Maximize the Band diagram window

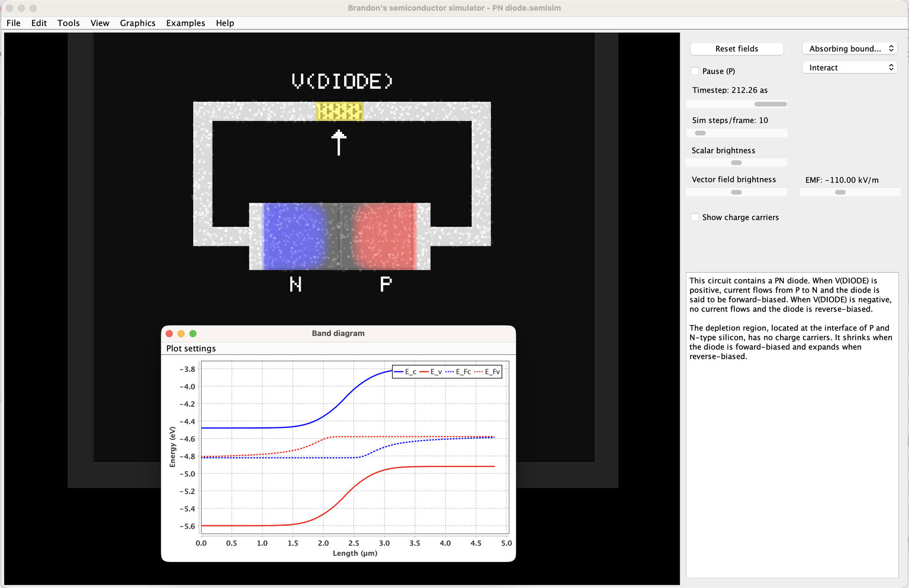pos(193,333)
